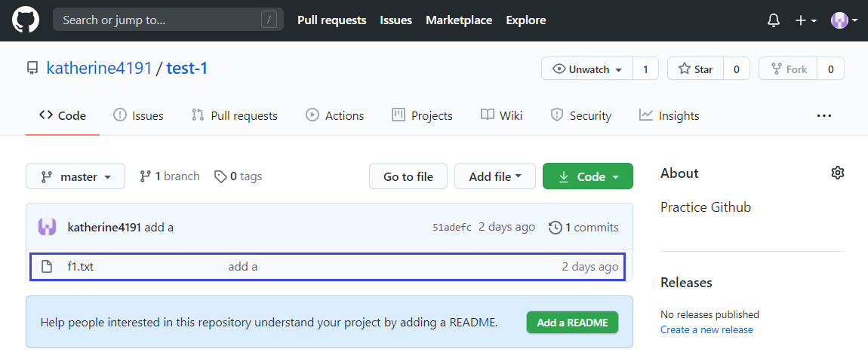Image resolution: width=868 pixels, height=352 pixels.
Task: Expand the master branch dropdown
Action: click(x=75, y=177)
